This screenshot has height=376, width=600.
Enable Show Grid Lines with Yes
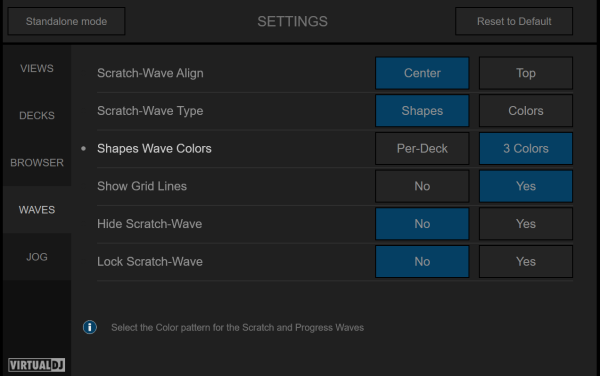pyautogui.click(x=526, y=186)
